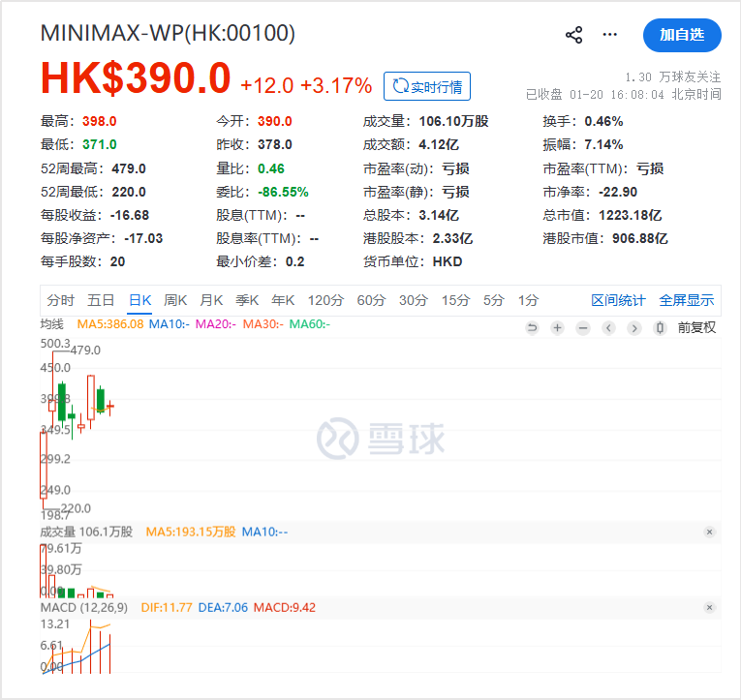Image resolution: width=741 pixels, height=700 pixels.
Task: Move chart right with arrow icon
Action: (x=634, y=328)
